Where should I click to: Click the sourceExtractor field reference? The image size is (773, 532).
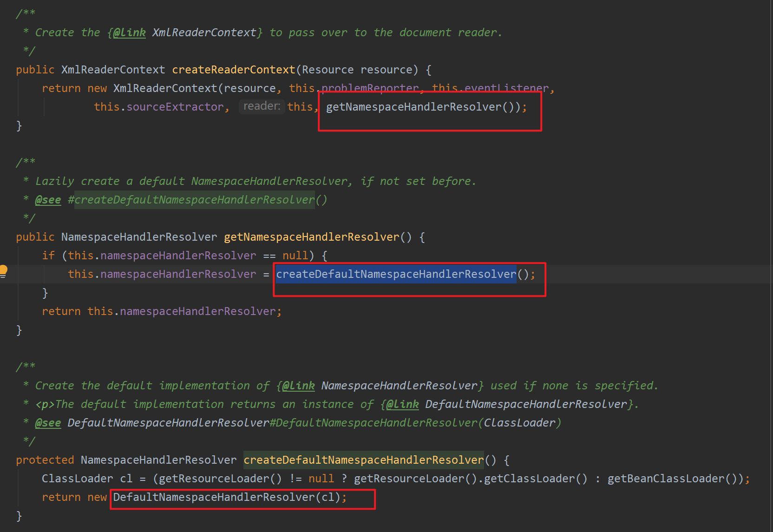coord(175,107)
